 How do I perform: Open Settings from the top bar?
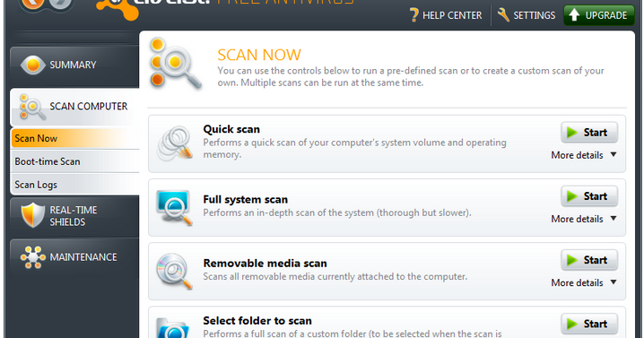527,15
